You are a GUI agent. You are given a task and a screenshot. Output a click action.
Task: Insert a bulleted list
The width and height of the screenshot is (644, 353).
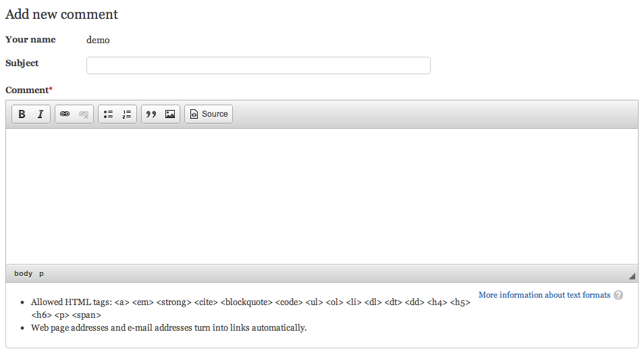108,114
